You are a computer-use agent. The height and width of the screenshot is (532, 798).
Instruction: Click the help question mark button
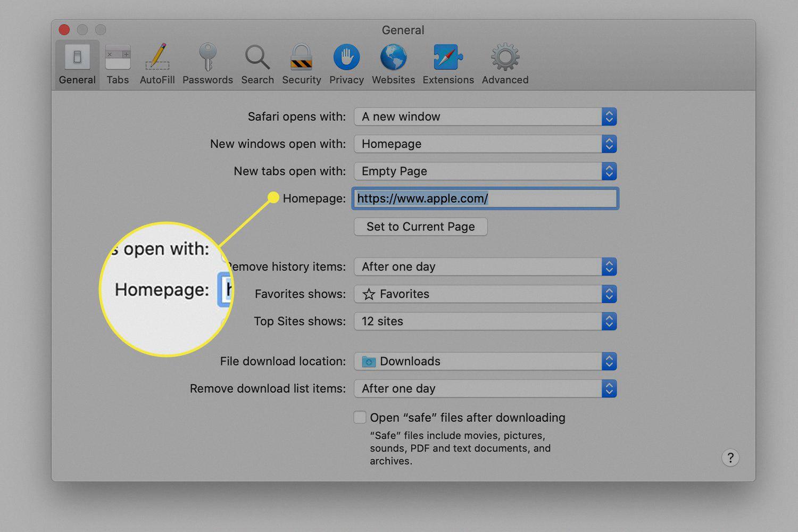(x=730, y=458)
